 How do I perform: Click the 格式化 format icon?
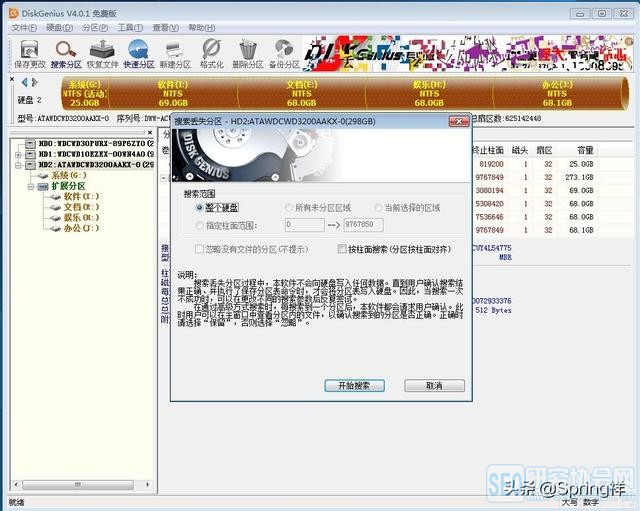211,53
